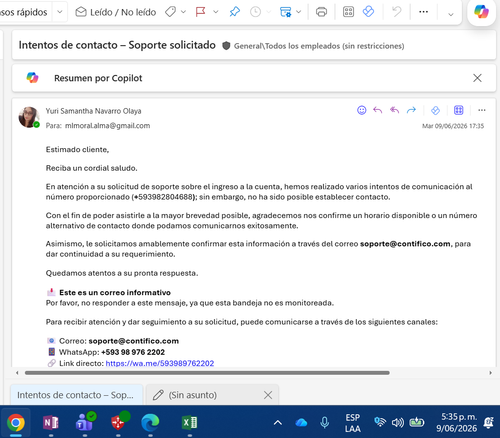Click the categorize tag icon

(x=170, y=12)
